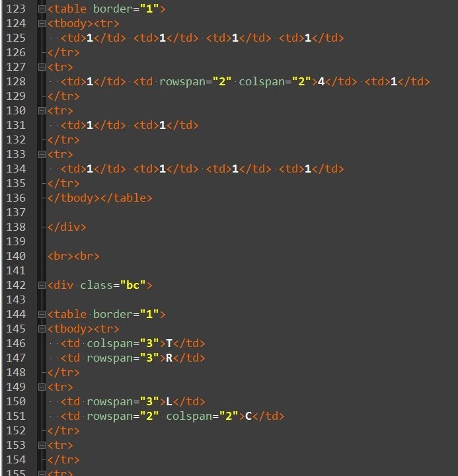Click the rowspan="2" attribute on line 128
The height and width of the screenshot is (476, 458).
click(196, 82)
